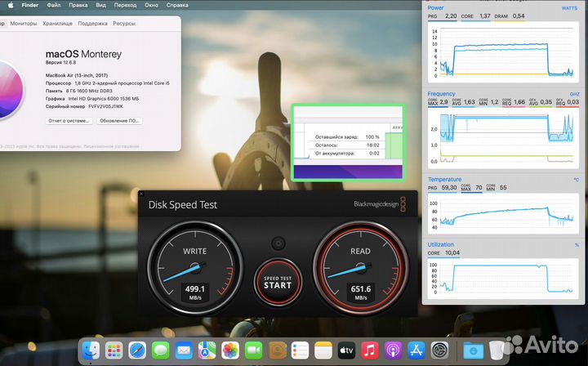Click the Utilization section heading
The image size is (588, 366).
point(441,244)
